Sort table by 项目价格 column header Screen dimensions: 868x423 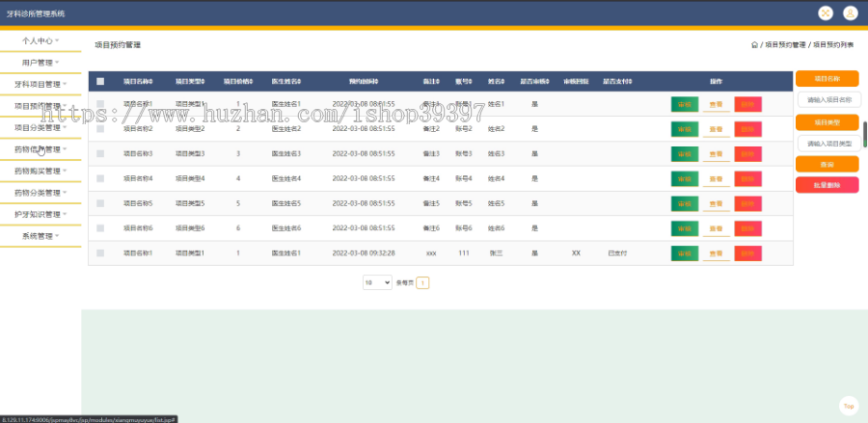tap(238, 81)
